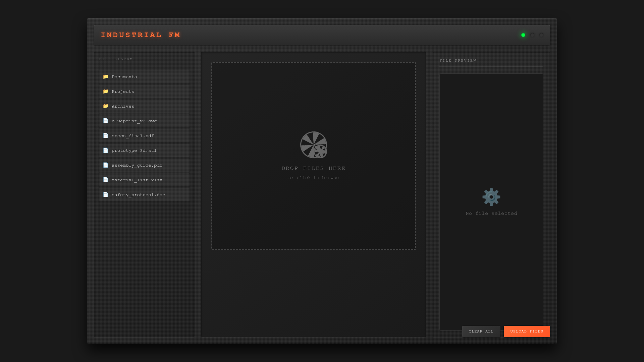Click the gear icon in File Preview
This screenshot has height=362, width=644.
491,197
